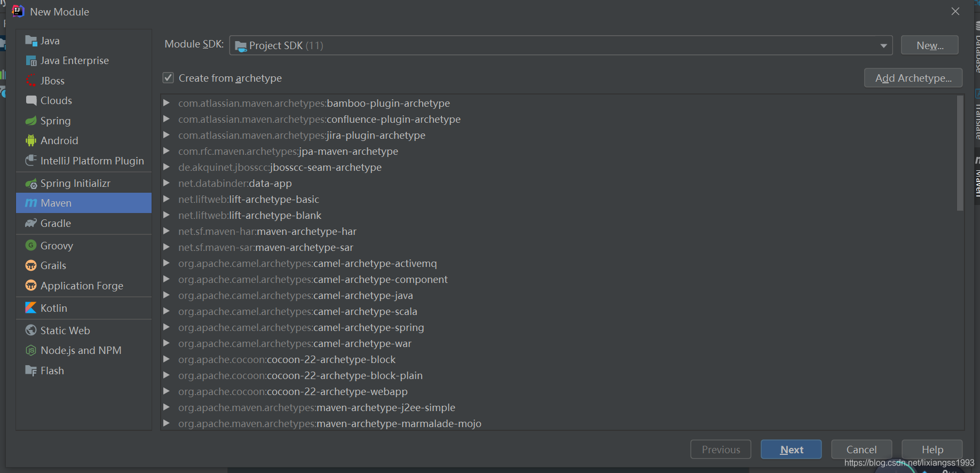
Task: Select maven-archetype-j2ee-simple in the list
Action: point(317,407)
